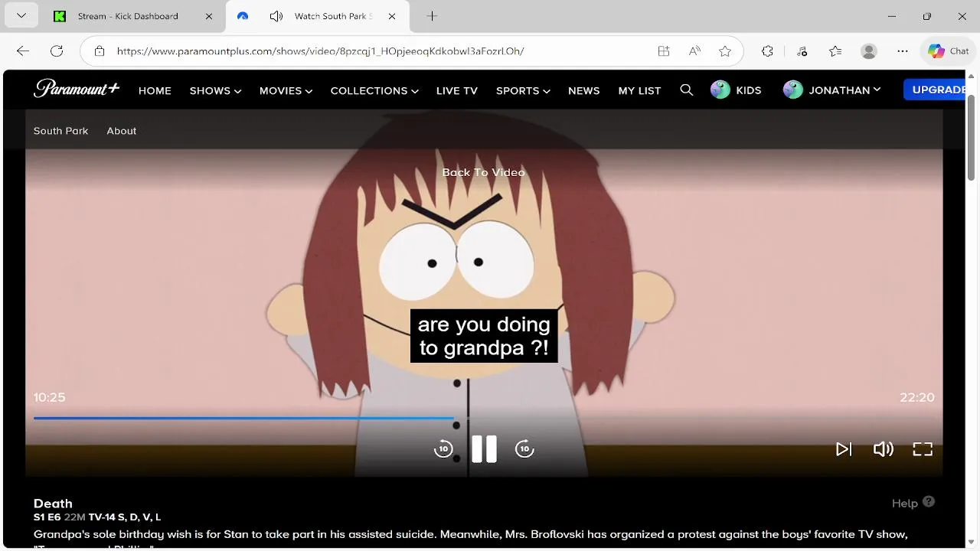
Task: Close the Kick Dashboard tab
Action: click(x=210, y=16)
